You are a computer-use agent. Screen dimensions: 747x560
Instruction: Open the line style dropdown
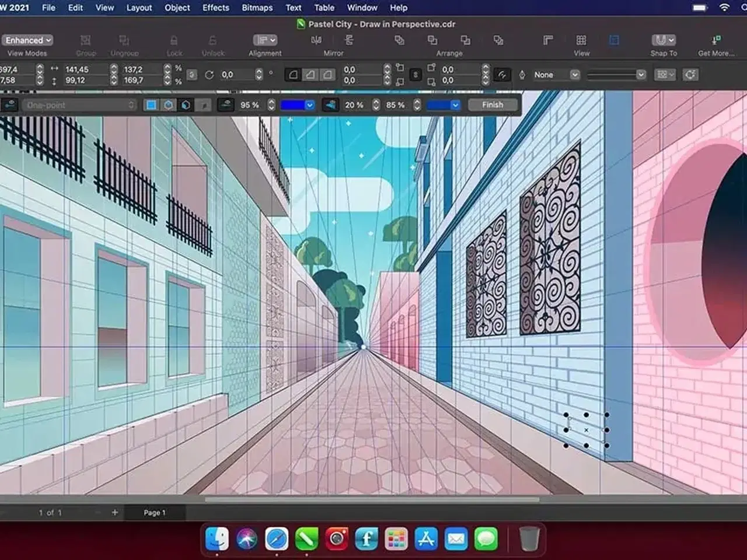[616, 75]
